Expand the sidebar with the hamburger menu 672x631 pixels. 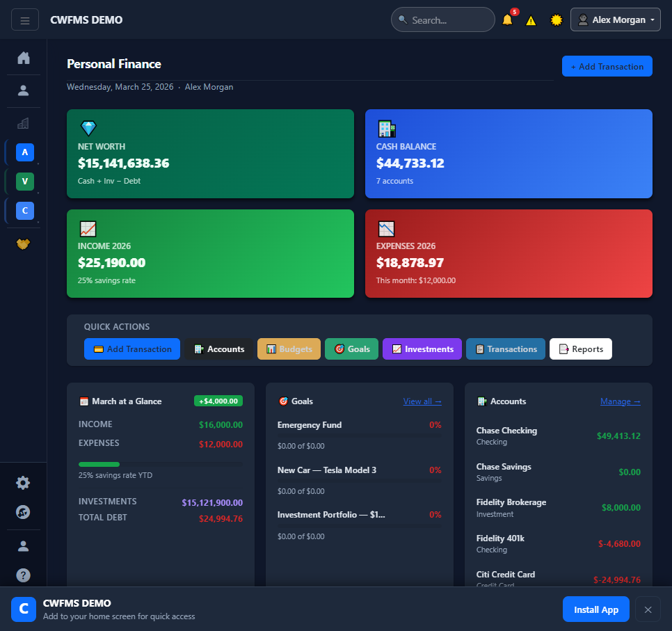point(25,19)
